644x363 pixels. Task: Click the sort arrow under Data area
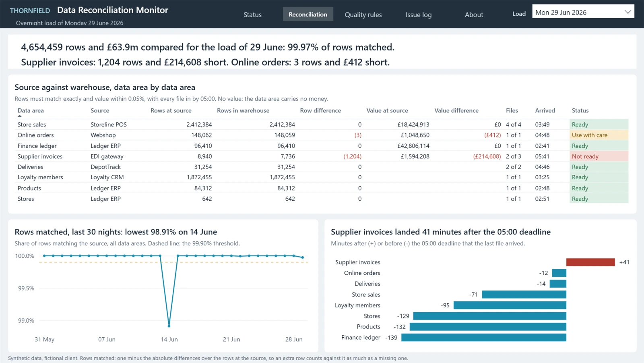pos(20,116)
